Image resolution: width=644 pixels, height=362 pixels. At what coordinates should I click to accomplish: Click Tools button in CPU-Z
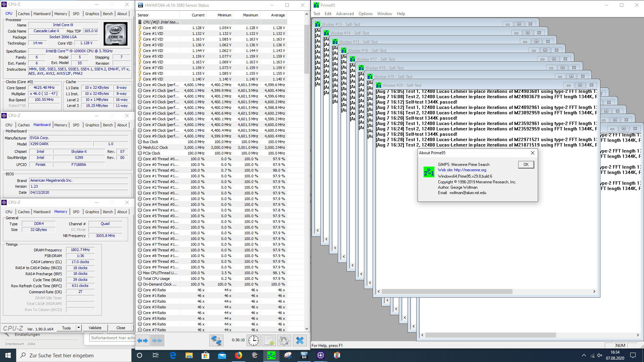click(x=66, y=328)
